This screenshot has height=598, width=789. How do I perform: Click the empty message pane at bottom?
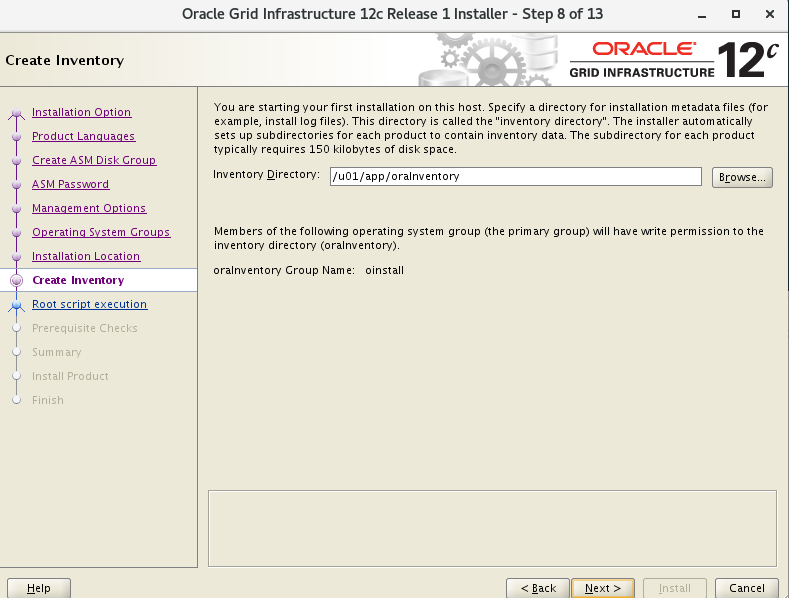(x=493, y=529)
